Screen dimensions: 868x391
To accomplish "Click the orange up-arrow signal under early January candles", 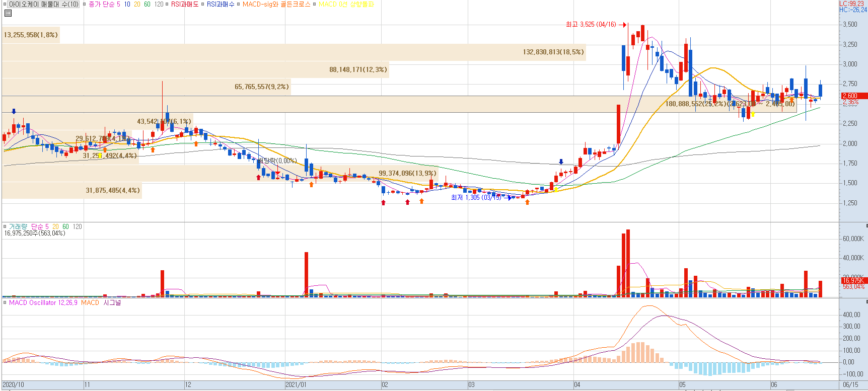I will 312,184.
